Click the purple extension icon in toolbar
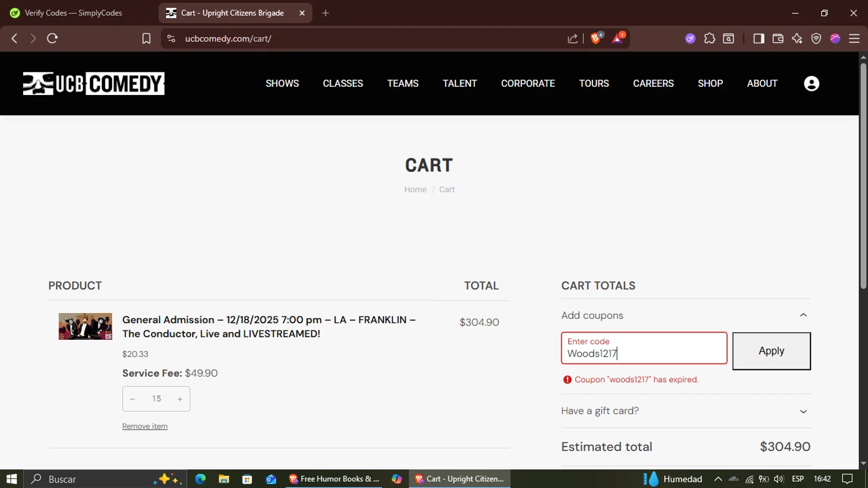Screen dimensions: 868x488 pos(690,38)
